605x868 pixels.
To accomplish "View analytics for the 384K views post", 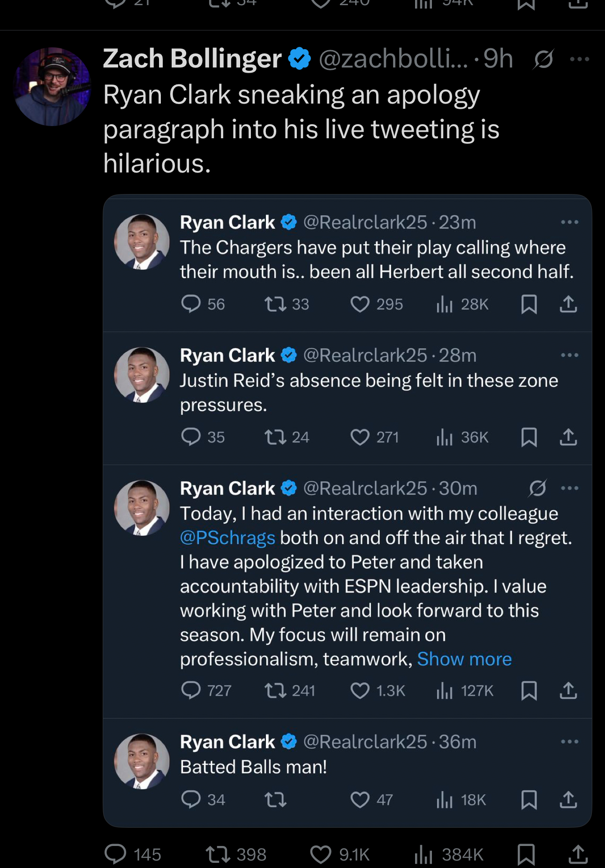I will coord(423,854).
